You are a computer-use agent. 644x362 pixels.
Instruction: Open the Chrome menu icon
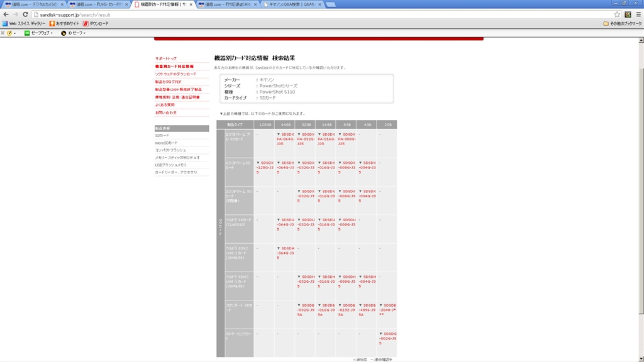click(638, 14)
